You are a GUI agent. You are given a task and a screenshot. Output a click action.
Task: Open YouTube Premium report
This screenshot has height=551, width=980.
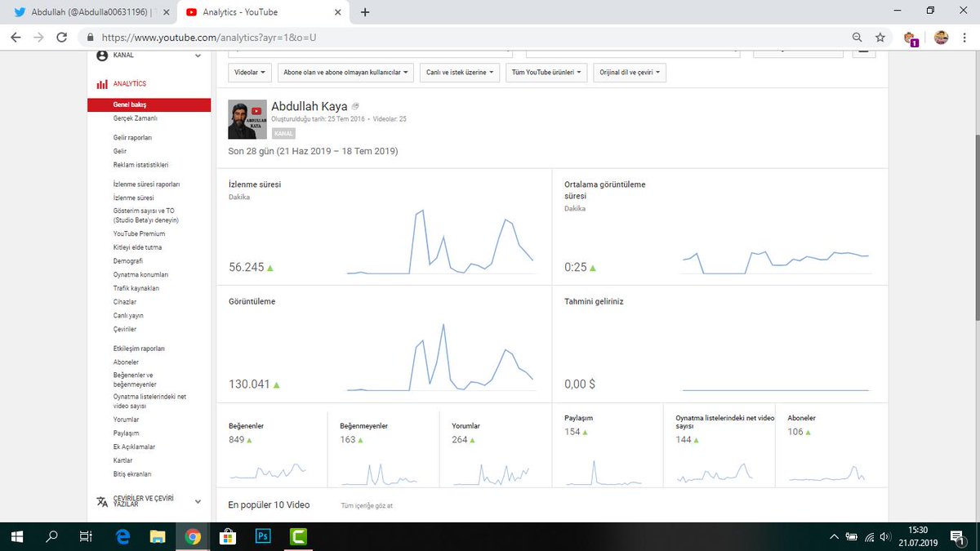pos(139,233)
